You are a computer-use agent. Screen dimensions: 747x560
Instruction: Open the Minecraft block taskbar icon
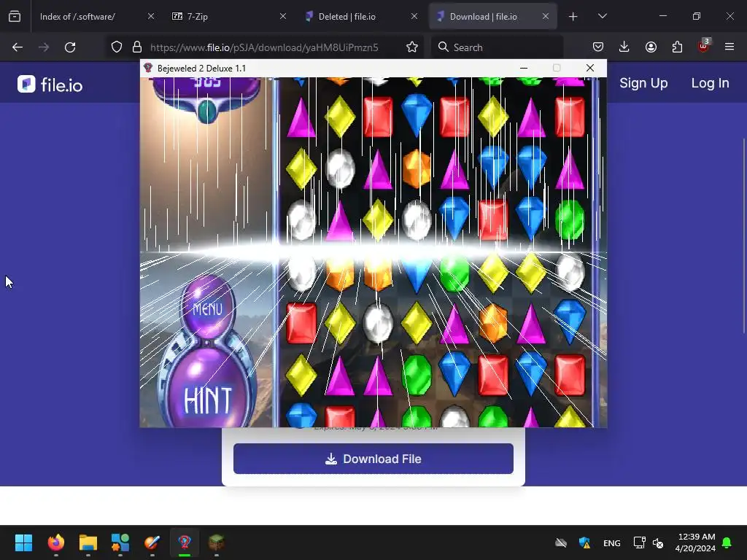pos(216,542)
